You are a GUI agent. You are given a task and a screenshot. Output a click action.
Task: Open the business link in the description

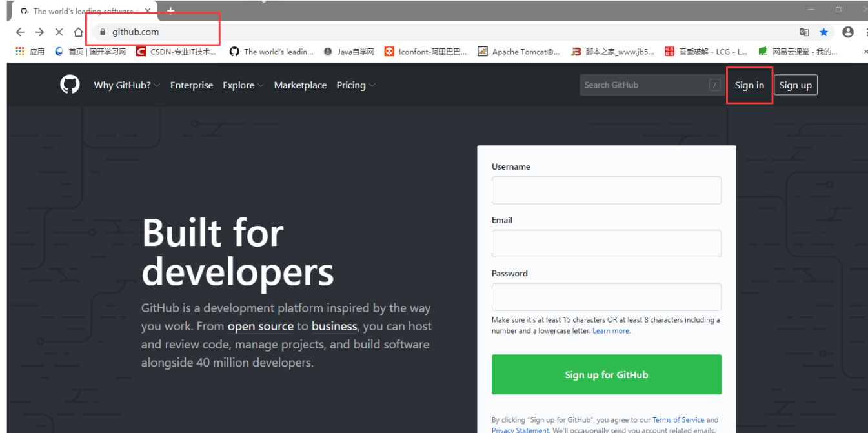(x=334, y=327)
